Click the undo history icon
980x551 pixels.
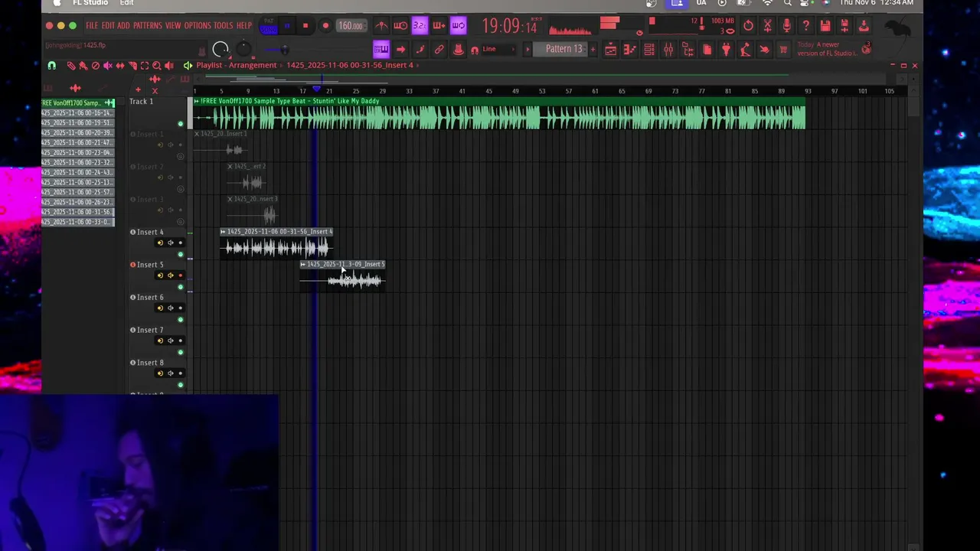(x=748, y=26)
